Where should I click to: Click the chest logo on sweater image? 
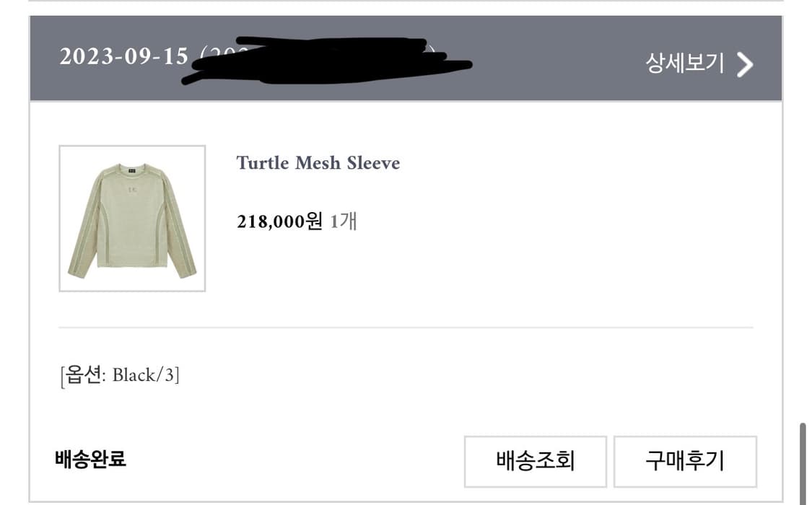point(131,188)
